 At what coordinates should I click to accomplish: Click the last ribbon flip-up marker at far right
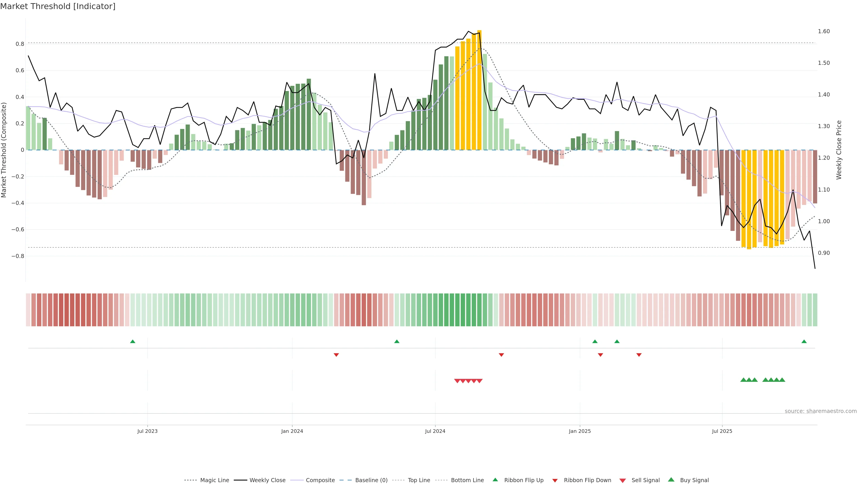tap(804, 342)
